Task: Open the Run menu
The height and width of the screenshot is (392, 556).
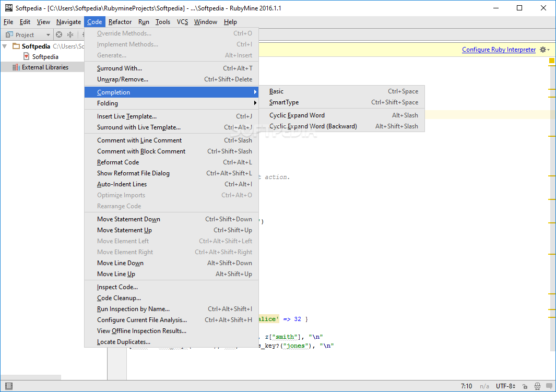Action: (x=144, y=22)
